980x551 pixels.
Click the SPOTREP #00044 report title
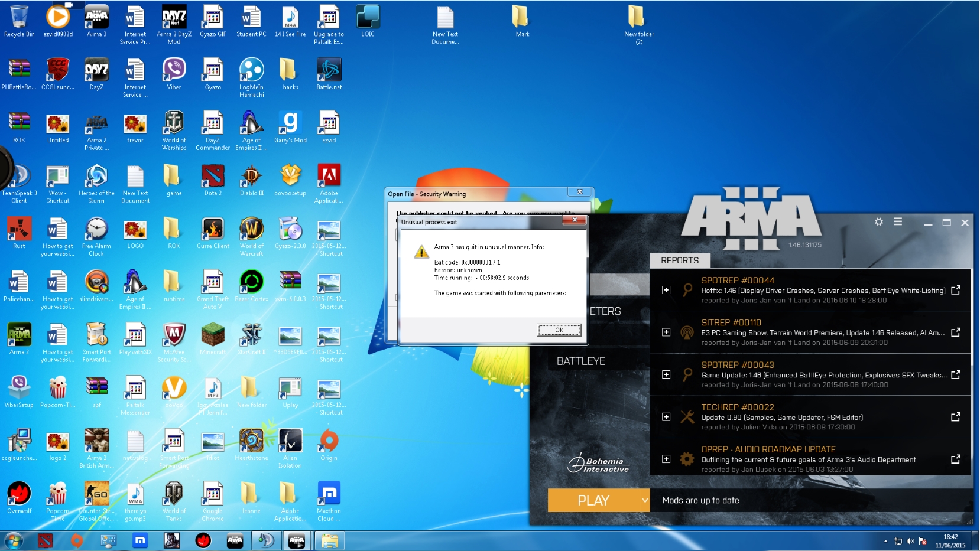tap(738, 281)
